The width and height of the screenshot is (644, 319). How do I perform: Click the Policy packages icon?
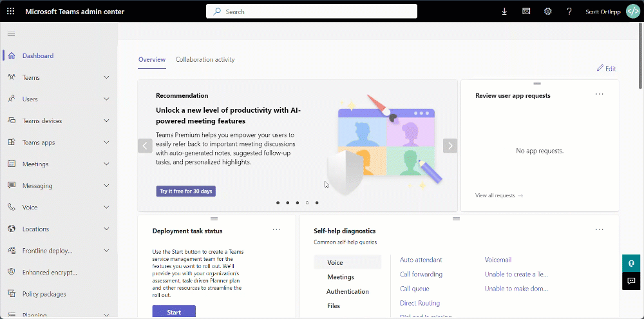[x=12, y=294]
